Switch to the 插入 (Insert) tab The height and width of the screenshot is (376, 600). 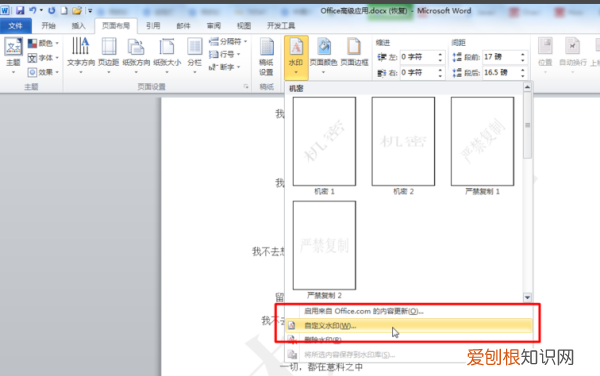(x=78, y=26)
